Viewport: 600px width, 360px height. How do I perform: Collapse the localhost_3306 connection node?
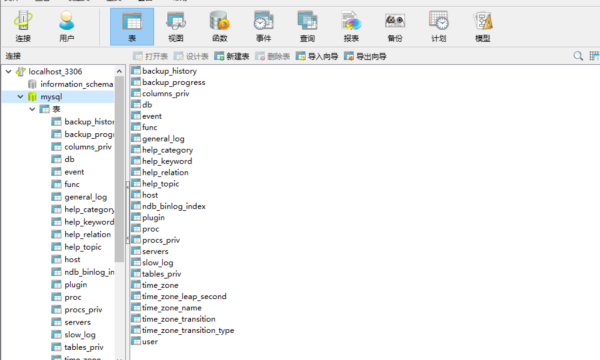8,72
